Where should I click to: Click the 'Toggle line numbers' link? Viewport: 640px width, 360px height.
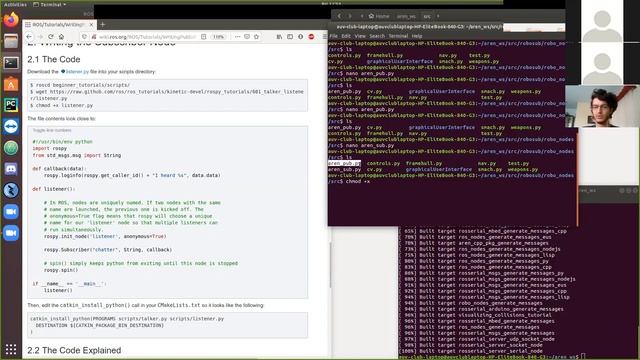tap(52, 130)
